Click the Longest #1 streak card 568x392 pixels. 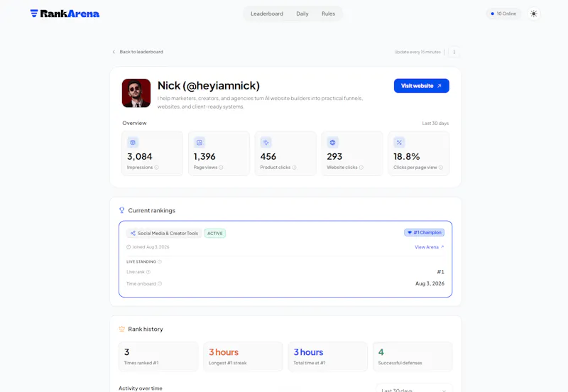pyautogui.click(x=243, y=356)
